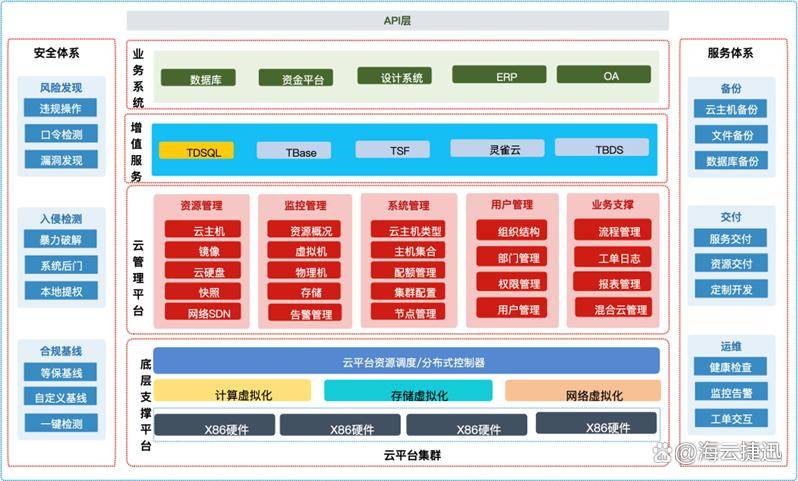The height and width of the screenshot is (481, 798).
Task: Click the 违规操作 security item
Action: point(61,108)
